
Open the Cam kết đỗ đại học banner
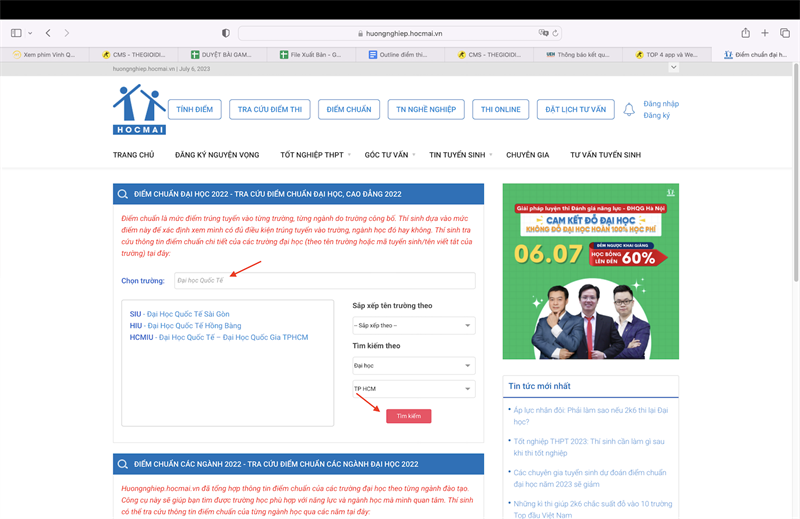[590, 271]
